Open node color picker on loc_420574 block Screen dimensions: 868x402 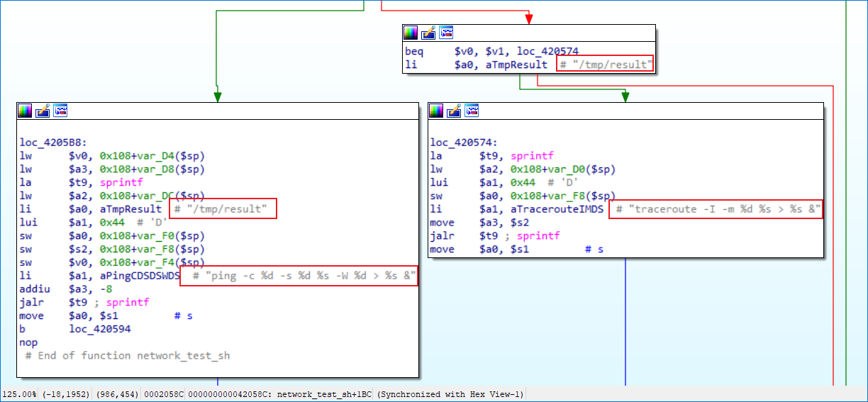point(436,111)
